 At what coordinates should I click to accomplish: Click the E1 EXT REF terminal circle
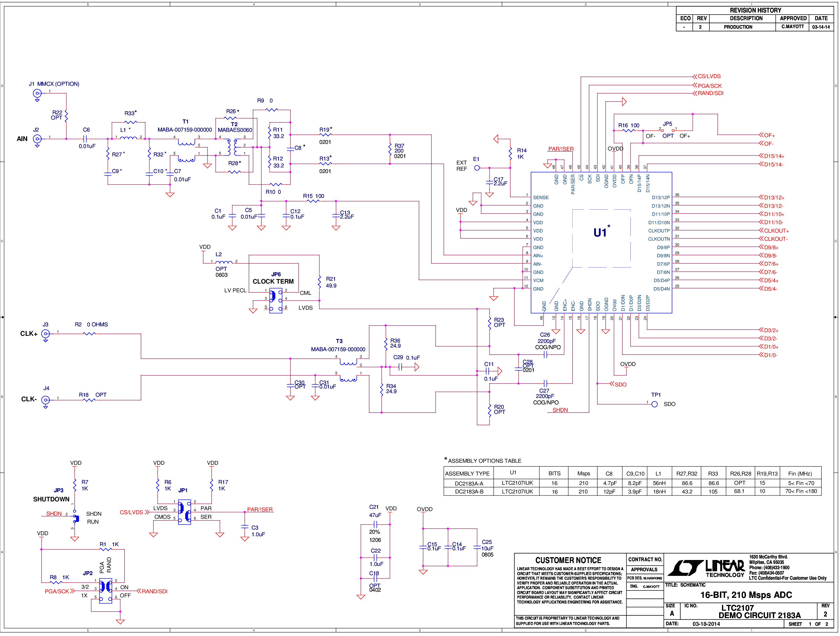477,168
